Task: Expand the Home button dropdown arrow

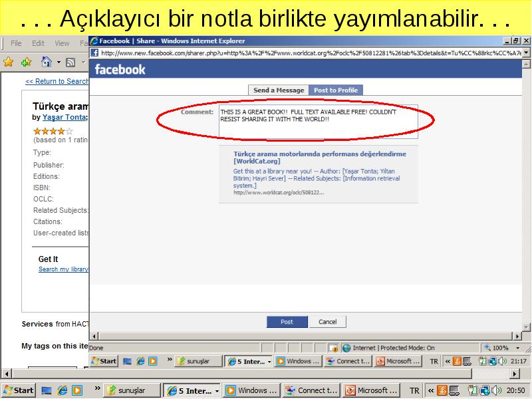Action: (59, 62)
